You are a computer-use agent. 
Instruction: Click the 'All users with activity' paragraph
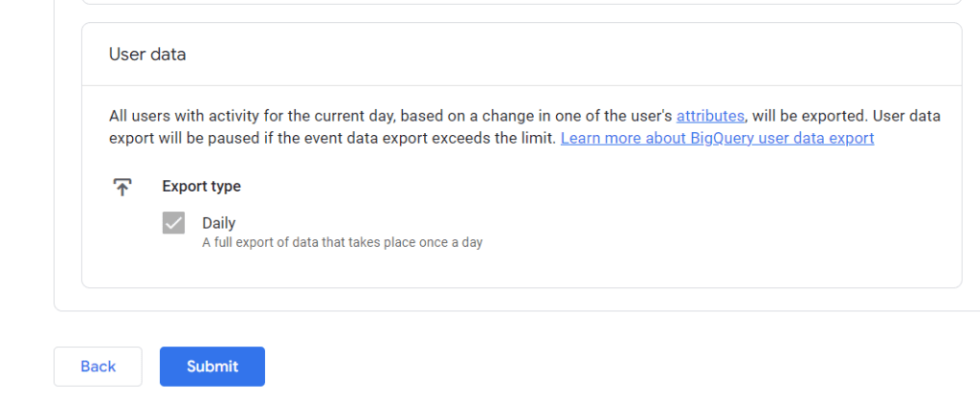(x=524, y=127)
